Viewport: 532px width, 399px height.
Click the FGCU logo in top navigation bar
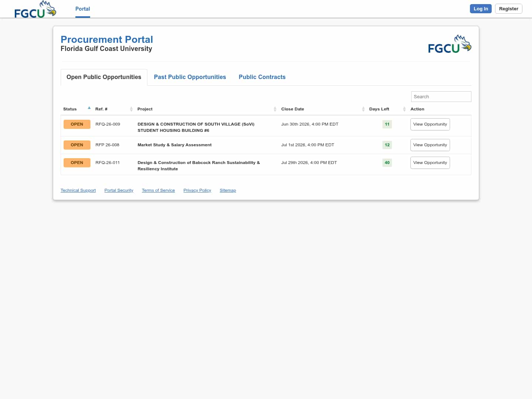35,9
